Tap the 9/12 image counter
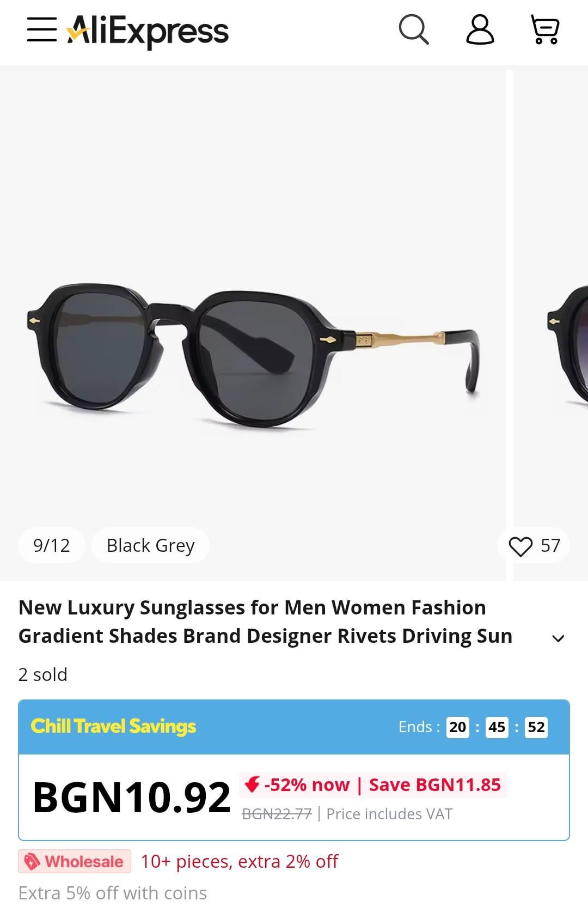This screenshot has width=588, height=913. pos(52,545)
